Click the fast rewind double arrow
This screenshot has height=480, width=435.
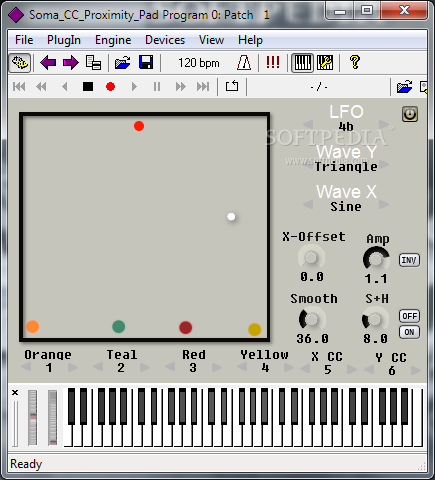41,87
